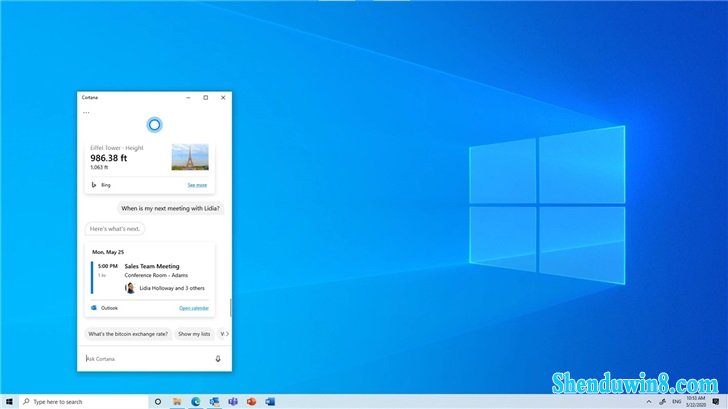728x409 pixels.
Task: Click "Eiffel Tower - Height" card heading
Action: coord(117,148)
